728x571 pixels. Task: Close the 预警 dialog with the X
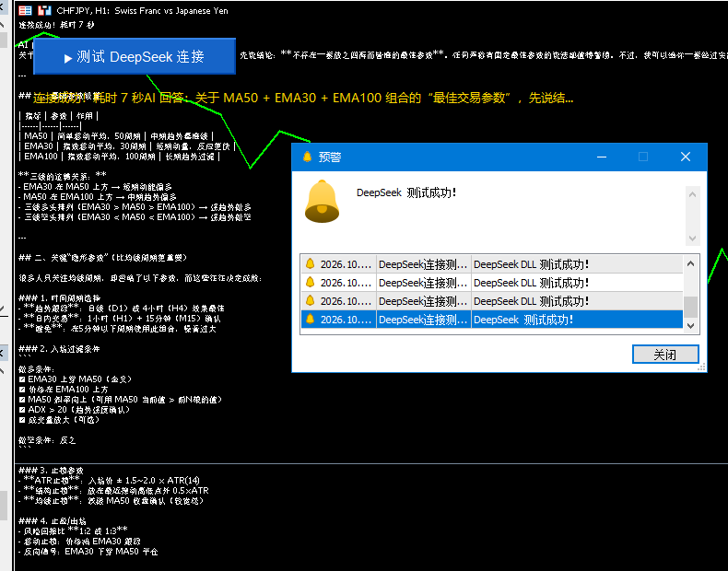(x=686, y=157)
